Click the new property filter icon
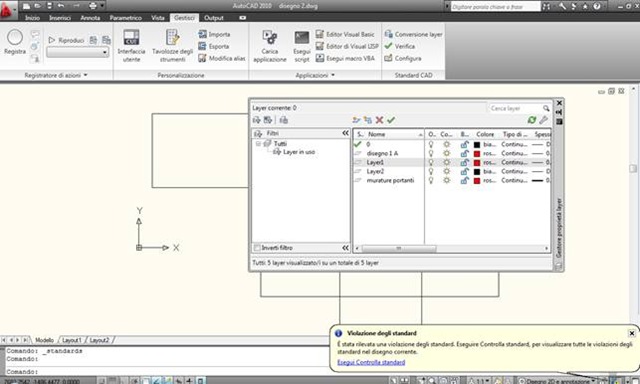Image resolution: width=640 pixels, height=384 pixels. coord(257,120)
